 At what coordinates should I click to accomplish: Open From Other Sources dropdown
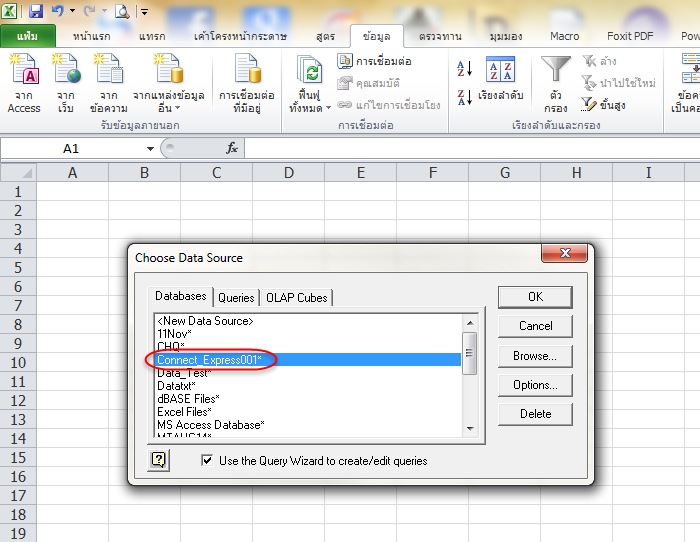coord(169,83)
